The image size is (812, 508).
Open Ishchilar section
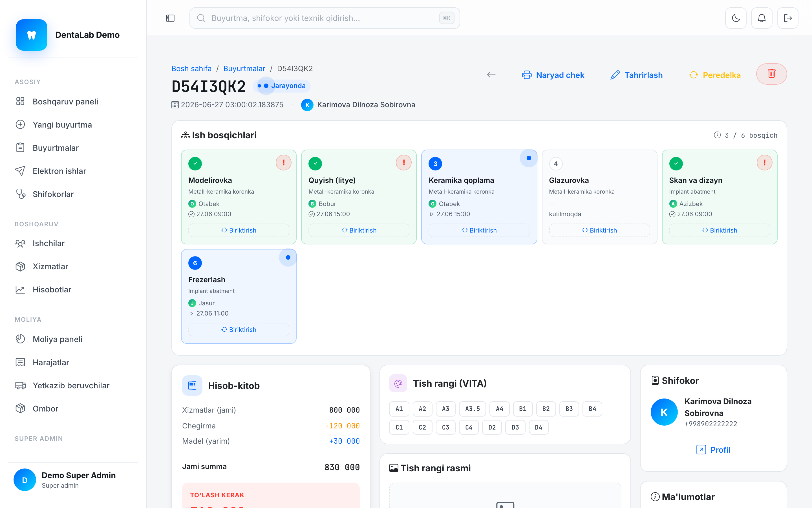coord(73,243)
